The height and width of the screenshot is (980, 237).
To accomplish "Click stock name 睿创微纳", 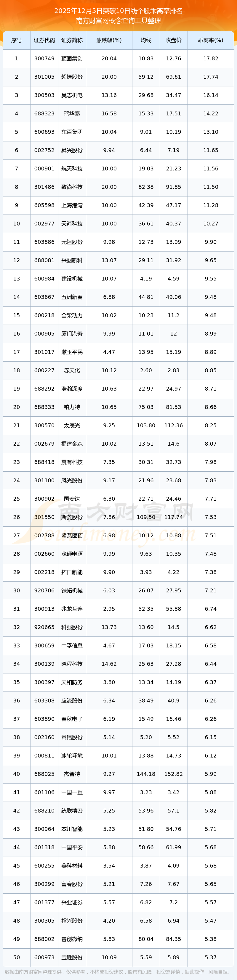I will click(72, 939).
